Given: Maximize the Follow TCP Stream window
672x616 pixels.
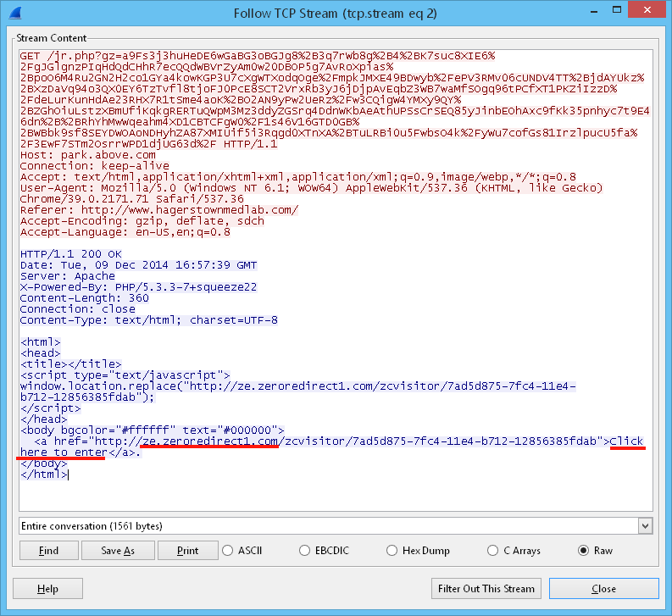Looking at the screenshot, I should coord(617,9).
